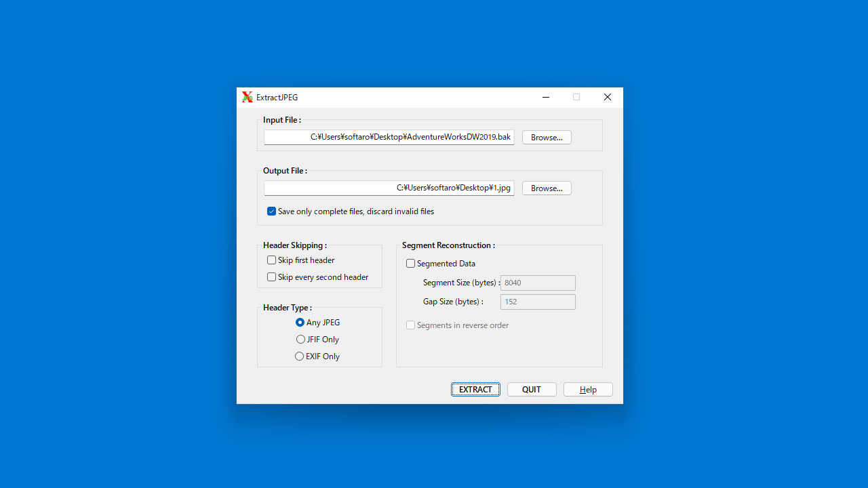Image resolution: width=868 pixels, height=488 pixels.
Task: Click the Segment Reconstruction group label
Action: pyautogui.click(x=448, y=245)
